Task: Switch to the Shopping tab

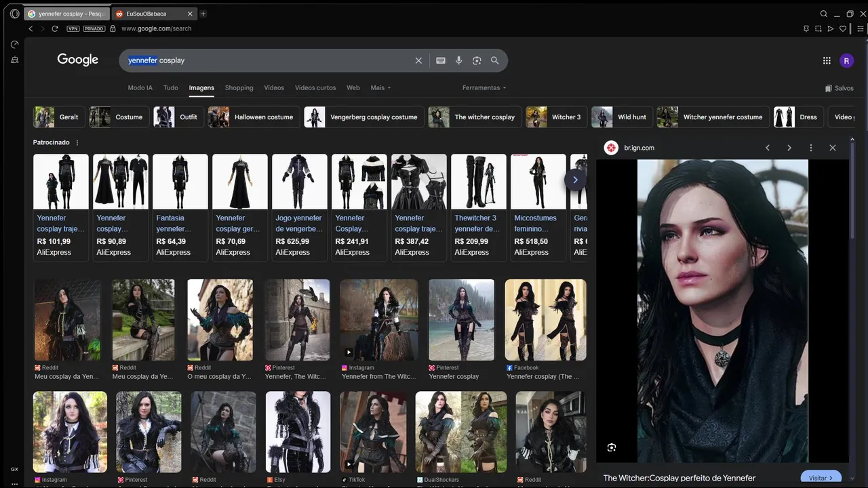Action: coord(239,87)
